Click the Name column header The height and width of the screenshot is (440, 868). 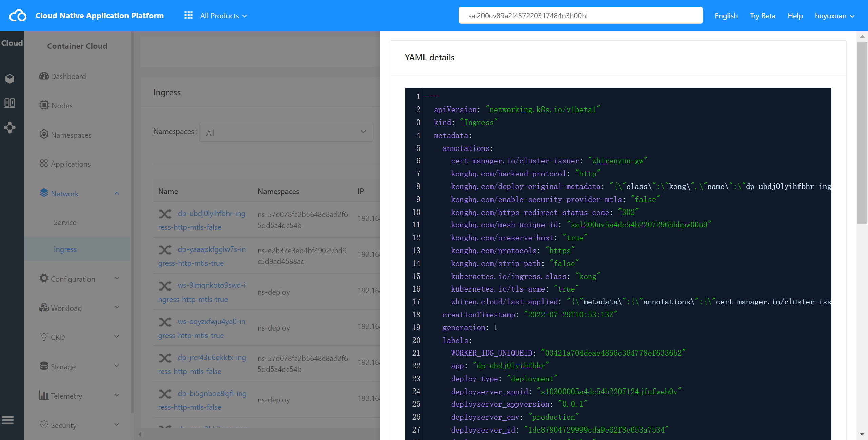click(168, 191)
